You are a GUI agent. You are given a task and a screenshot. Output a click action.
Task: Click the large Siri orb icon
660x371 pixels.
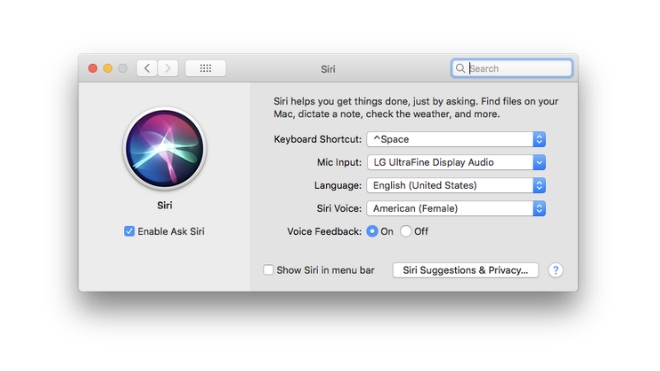click(165, 148)
